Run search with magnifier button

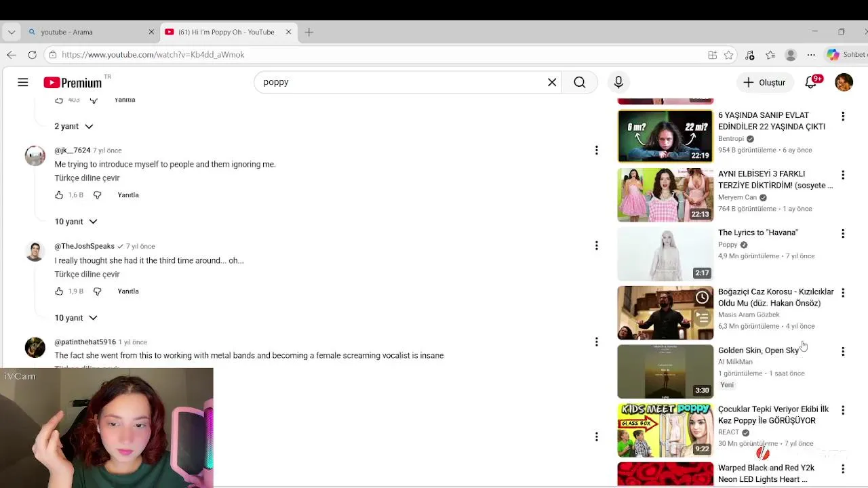pyautogui.click(x=580, y=82)
